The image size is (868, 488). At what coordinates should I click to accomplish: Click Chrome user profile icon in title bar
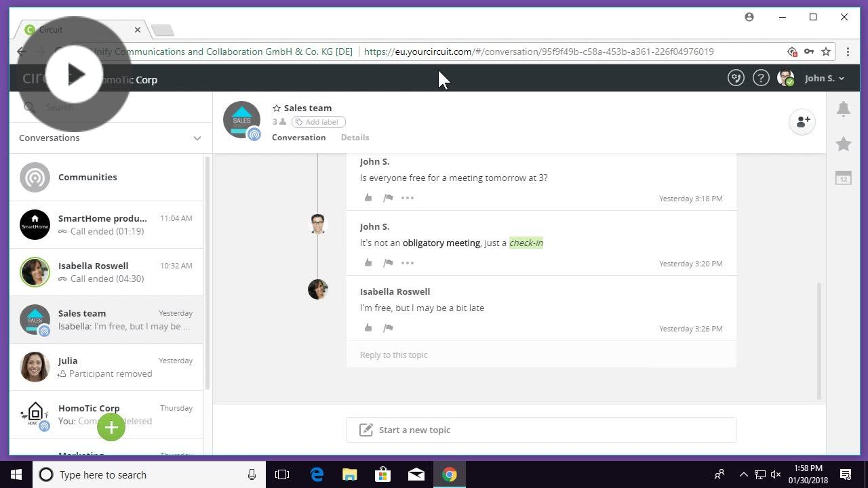click(x=749, y=17)
